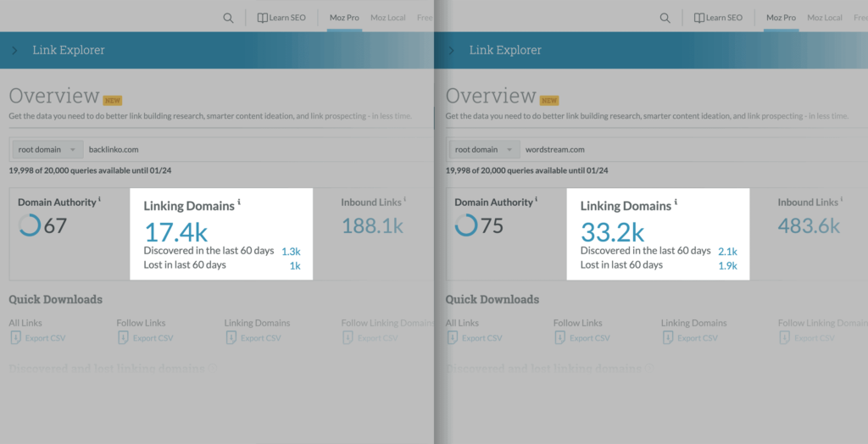Click All Links export icon in wordstream.com panel

[x=452, y=338]
